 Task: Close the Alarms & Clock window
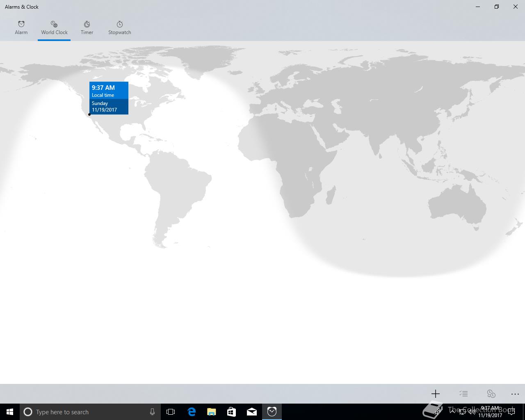[x=516, y=7]
